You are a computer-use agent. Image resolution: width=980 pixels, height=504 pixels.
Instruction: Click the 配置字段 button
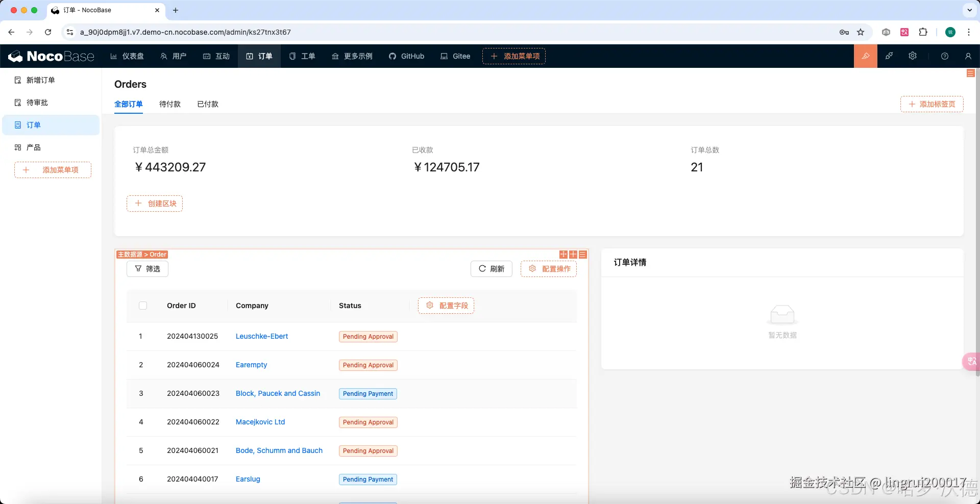pos(446,306)
